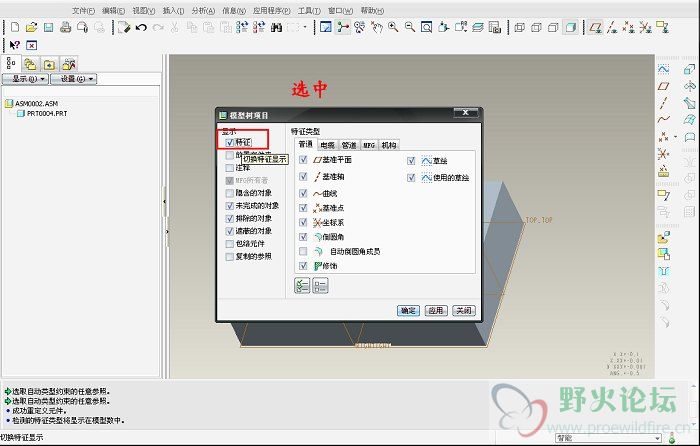
Task: Check the 复制的参照 checkbox
Action: [x=229, y=256]
